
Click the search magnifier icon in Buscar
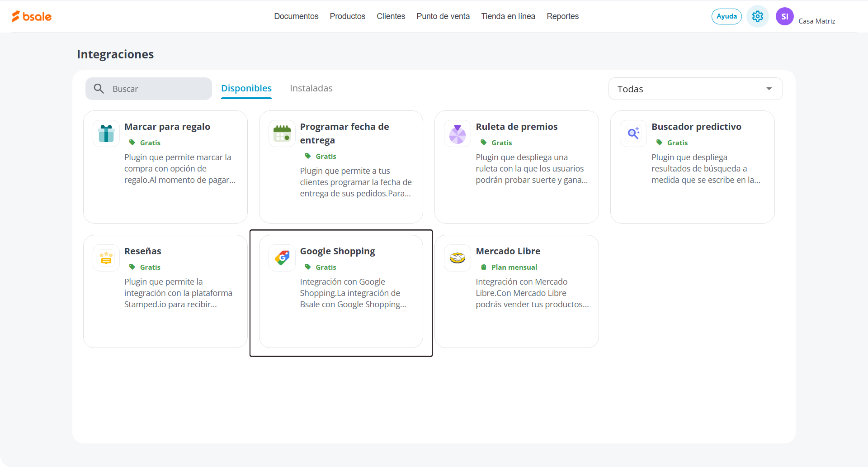coord(99,89)
